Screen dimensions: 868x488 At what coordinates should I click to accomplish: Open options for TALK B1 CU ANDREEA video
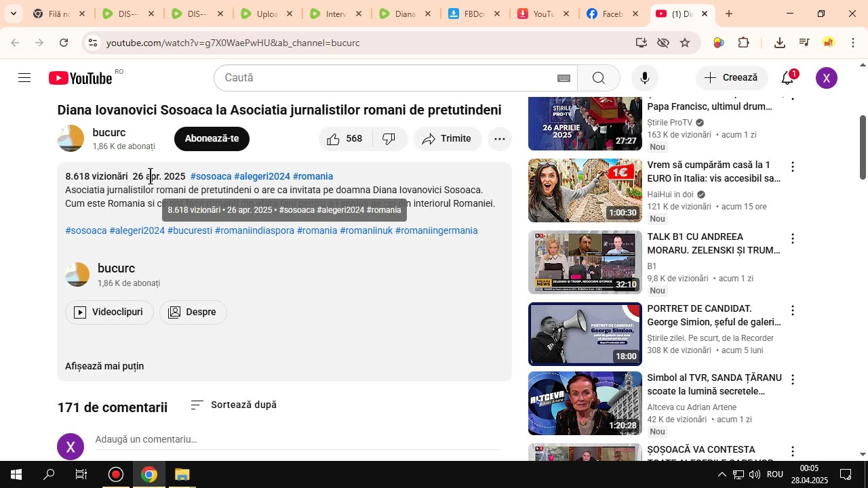[x=792, y=239]
